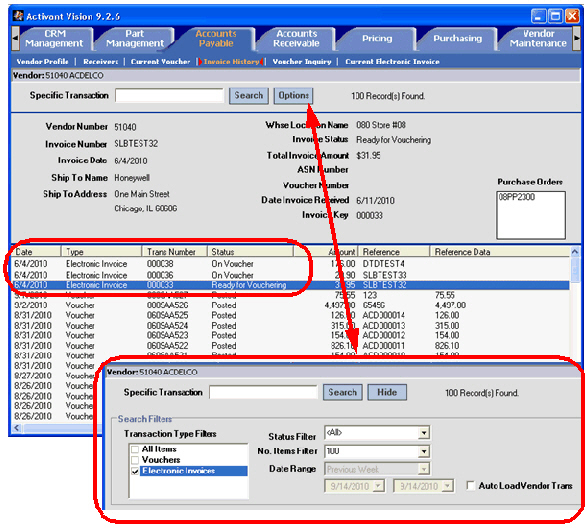
Task: Open the Receivers sub-tab
Action: click(x=100, y=61)
